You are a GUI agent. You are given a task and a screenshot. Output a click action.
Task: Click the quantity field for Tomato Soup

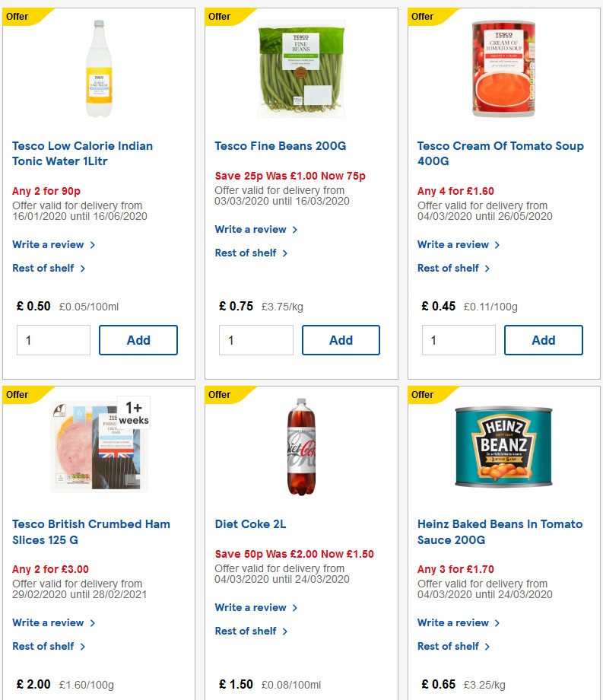pos(459,340)
